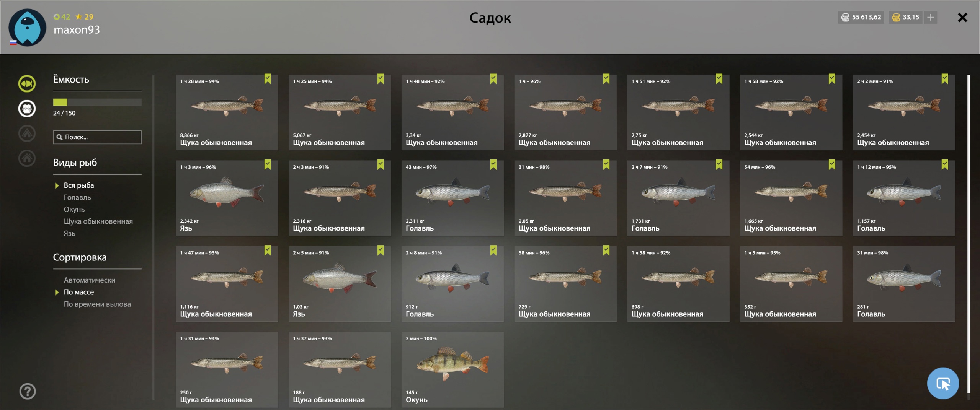Click the Поиск search field
The image size is (980, 410).
tap(97, 137)
